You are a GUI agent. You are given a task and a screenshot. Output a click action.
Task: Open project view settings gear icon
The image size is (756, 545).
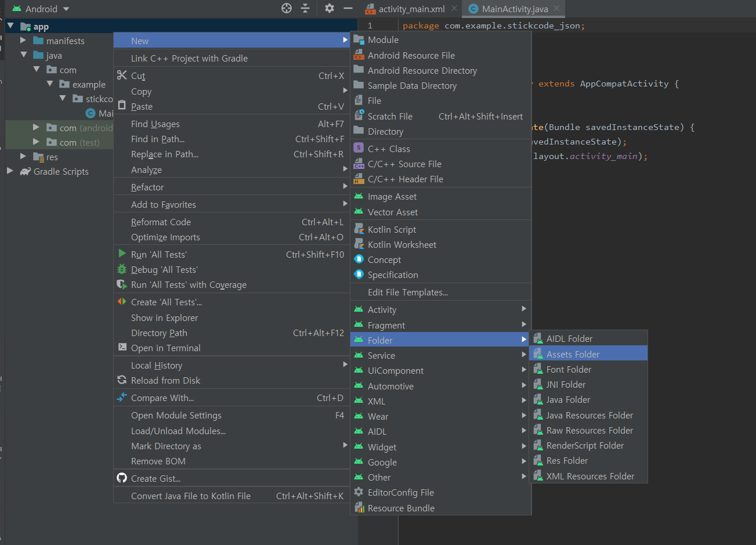click(330, 8)
